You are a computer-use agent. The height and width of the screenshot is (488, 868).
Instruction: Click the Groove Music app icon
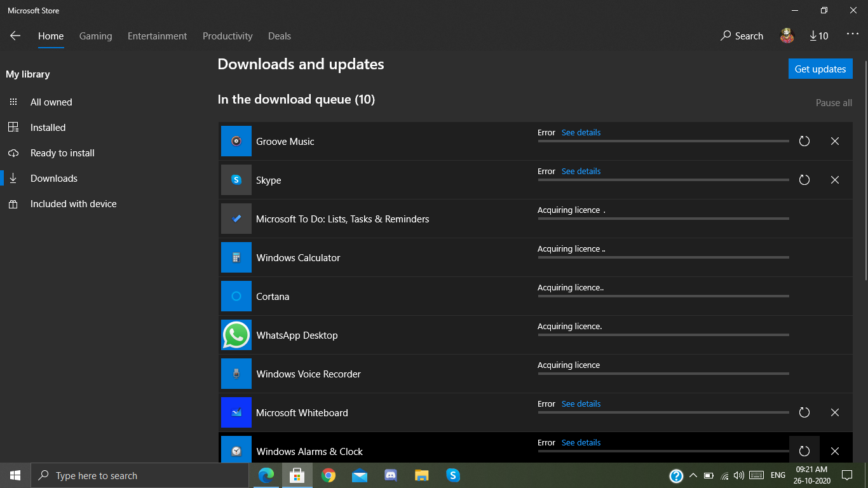236,141
